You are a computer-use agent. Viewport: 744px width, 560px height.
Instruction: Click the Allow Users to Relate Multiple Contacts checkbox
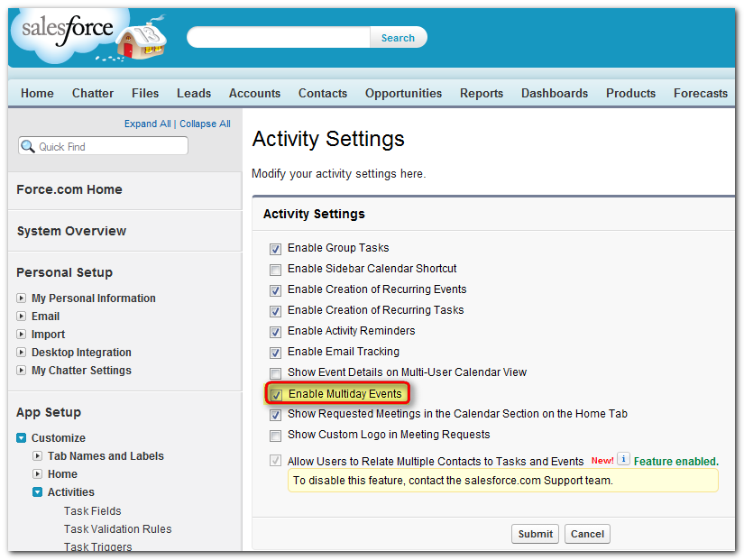(275, 460)
